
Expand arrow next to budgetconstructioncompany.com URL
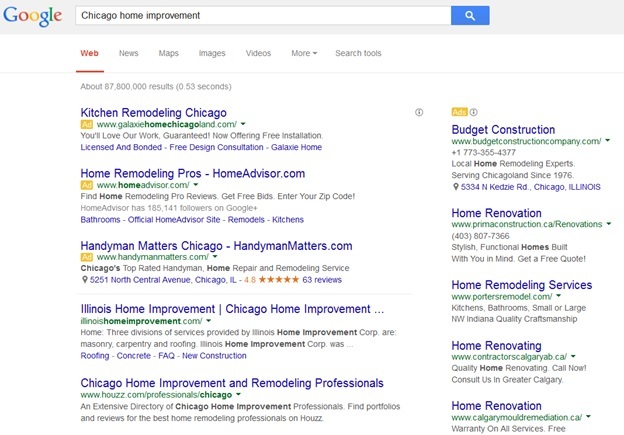608,140
